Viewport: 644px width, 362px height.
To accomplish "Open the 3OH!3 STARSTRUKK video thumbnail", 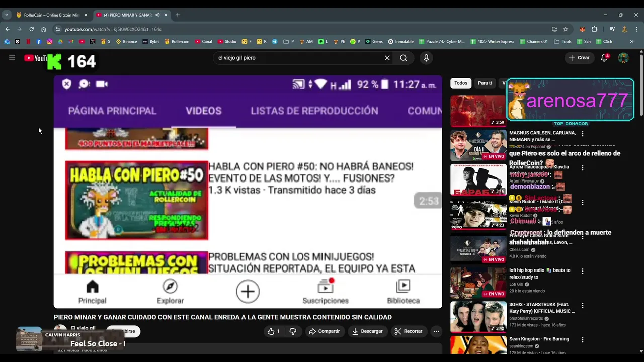I will (x=478, y=317).
